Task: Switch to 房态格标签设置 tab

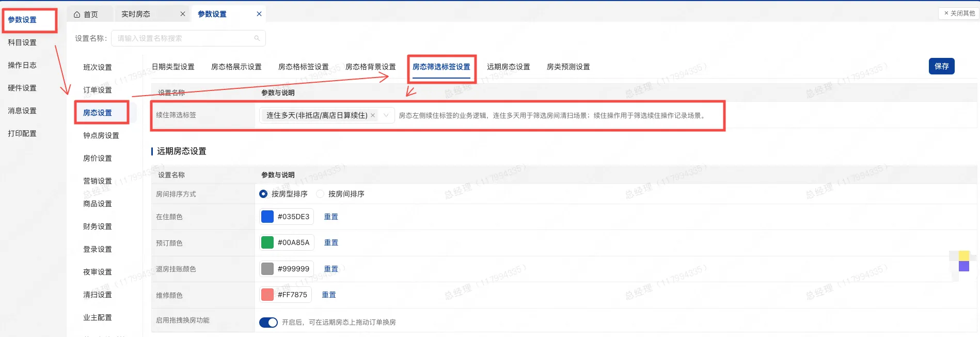Action: click(304, 67)
